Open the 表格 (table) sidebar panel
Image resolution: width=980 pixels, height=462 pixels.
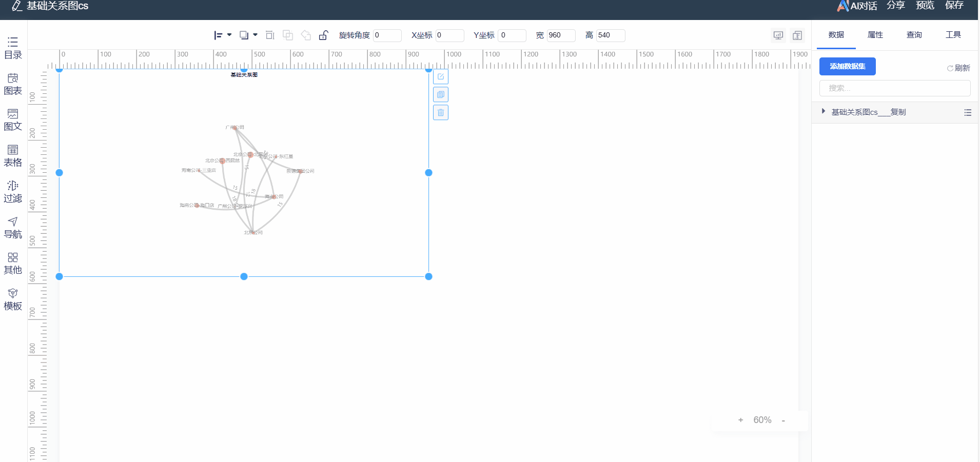pos(13,156)
